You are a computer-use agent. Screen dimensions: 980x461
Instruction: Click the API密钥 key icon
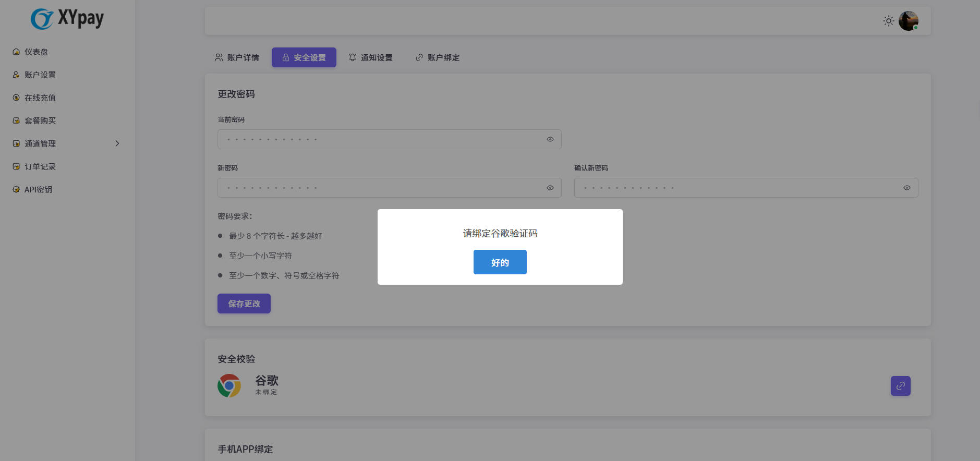(x=16, y=189)
